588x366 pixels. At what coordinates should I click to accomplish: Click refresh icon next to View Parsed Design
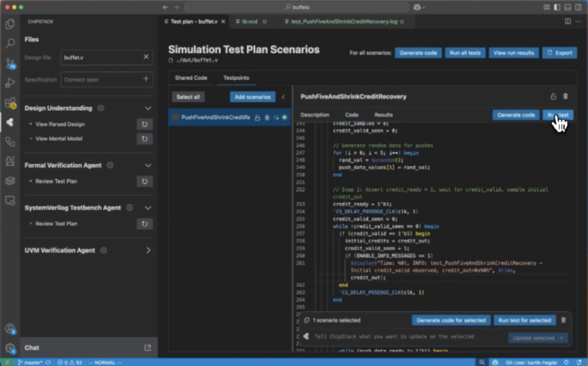(145, 124)
